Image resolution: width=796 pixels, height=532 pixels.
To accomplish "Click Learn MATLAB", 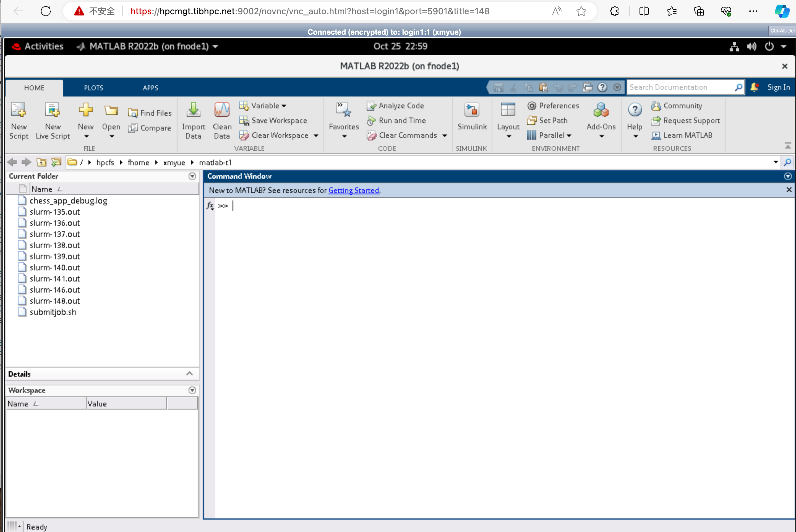I will click(x=682, y=135).
